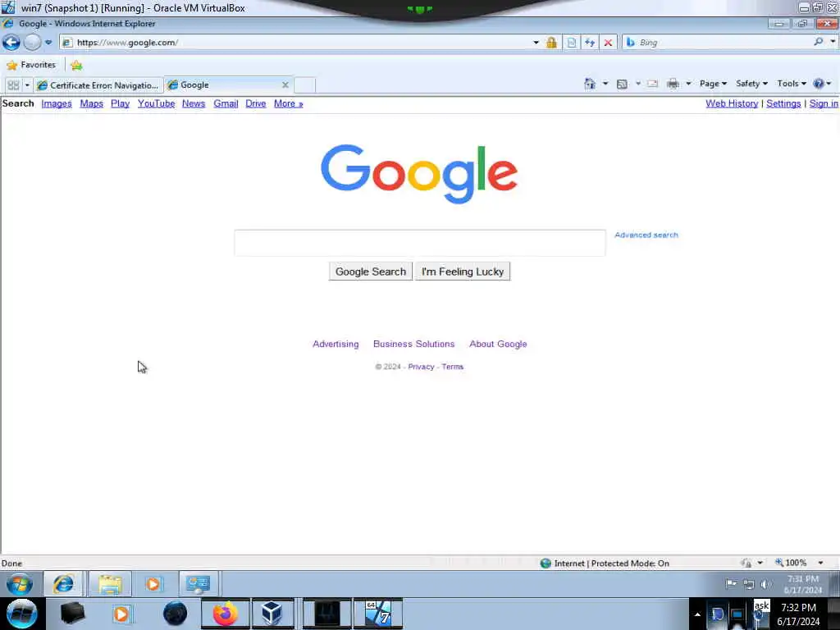Open the Quick Tabs grid icon
Viewport: 840px width, 630px height.
[13, 85]
